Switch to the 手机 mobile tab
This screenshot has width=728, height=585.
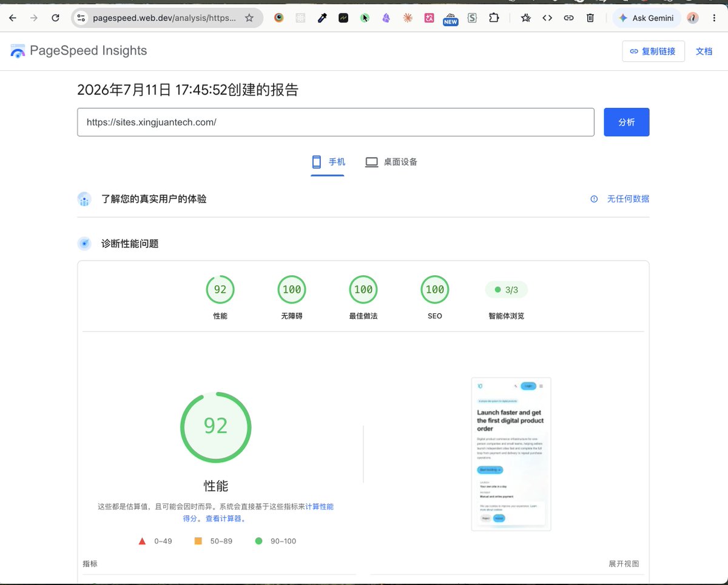click(x=328, y=162)
